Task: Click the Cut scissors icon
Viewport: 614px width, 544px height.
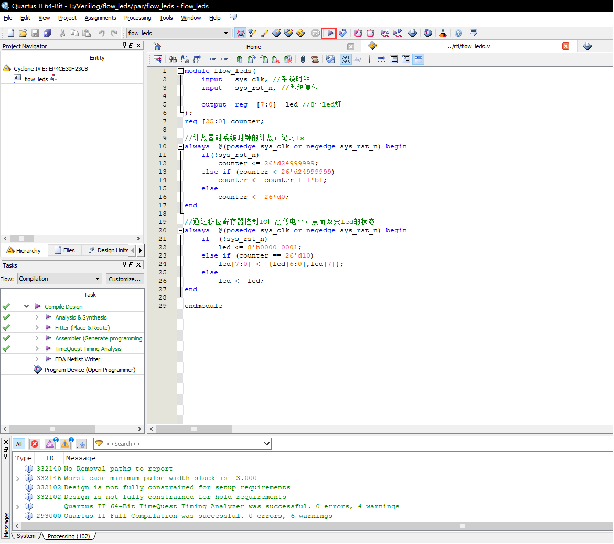Action: click(x=62, y=33)
